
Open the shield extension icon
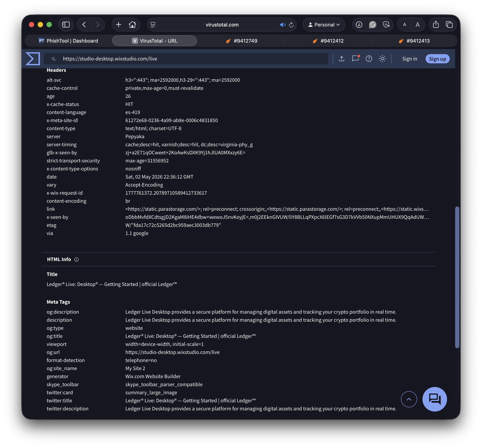click(x=386, y=24)
